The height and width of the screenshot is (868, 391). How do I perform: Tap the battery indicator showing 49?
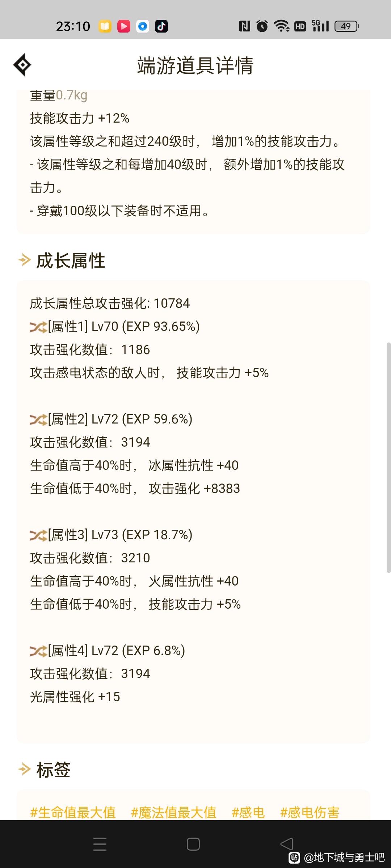click(346, 26)
